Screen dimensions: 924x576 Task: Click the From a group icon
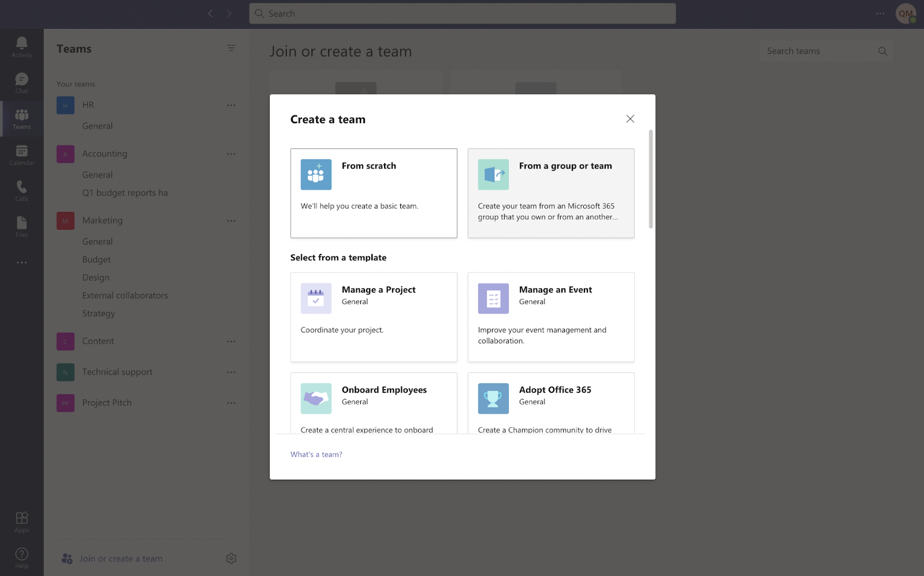point(493,174)
